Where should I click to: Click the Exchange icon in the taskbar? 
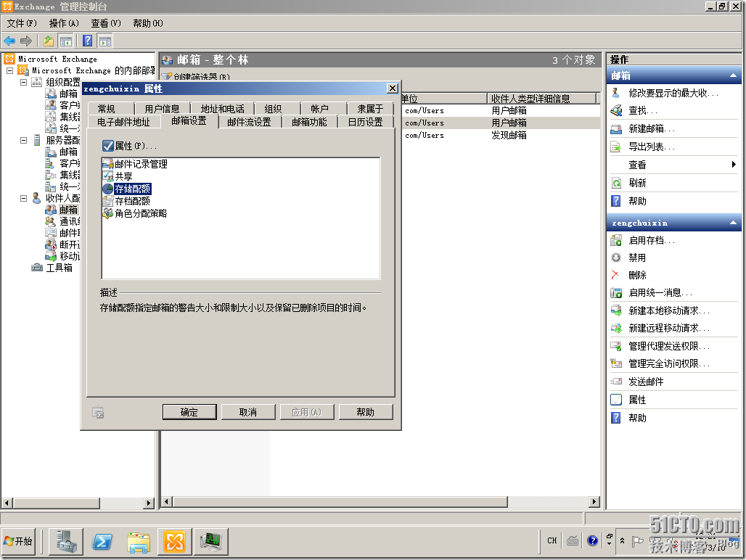pos(173,541)
